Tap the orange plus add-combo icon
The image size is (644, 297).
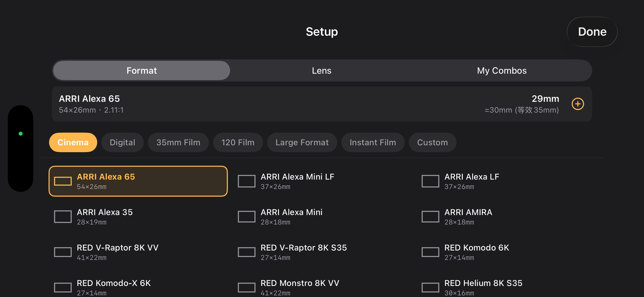coord(577,104)
